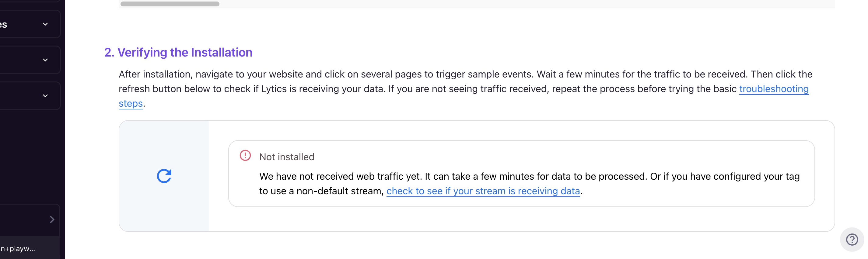Click the word 'steps' in the troubleshooting link
868x259 pixels.
[x=131, y=104]
